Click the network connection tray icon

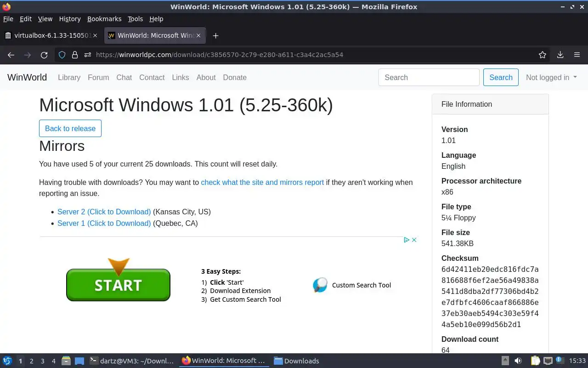[x=548, y=361]
